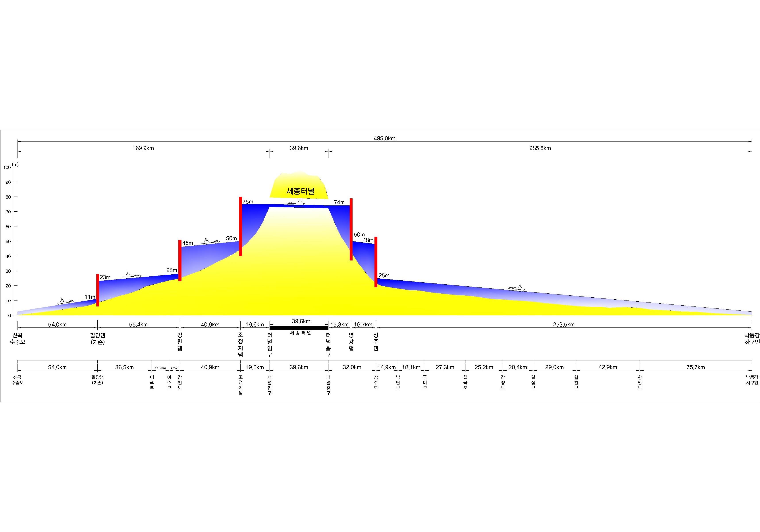This screenshot has width=760, height=532.
Task: Select the 27.3km distance label
Action: click(445, 367)
